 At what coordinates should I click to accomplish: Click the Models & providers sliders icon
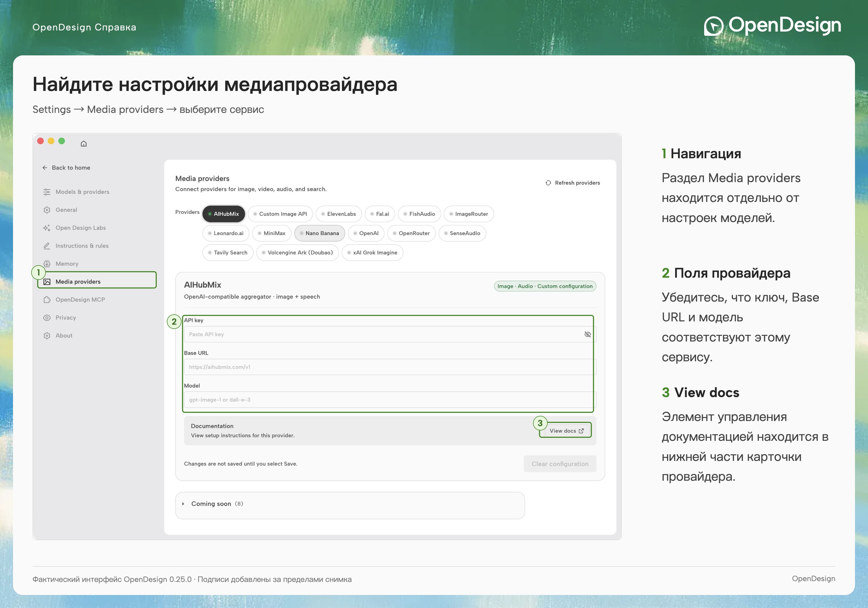coord(47,192)
